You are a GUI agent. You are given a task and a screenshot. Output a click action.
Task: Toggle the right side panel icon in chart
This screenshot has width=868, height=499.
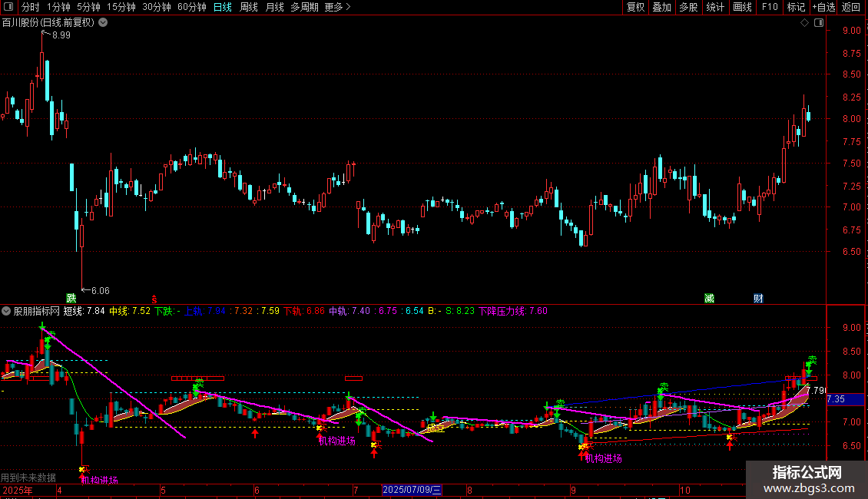pyautogui.click(x=819, y=23)
